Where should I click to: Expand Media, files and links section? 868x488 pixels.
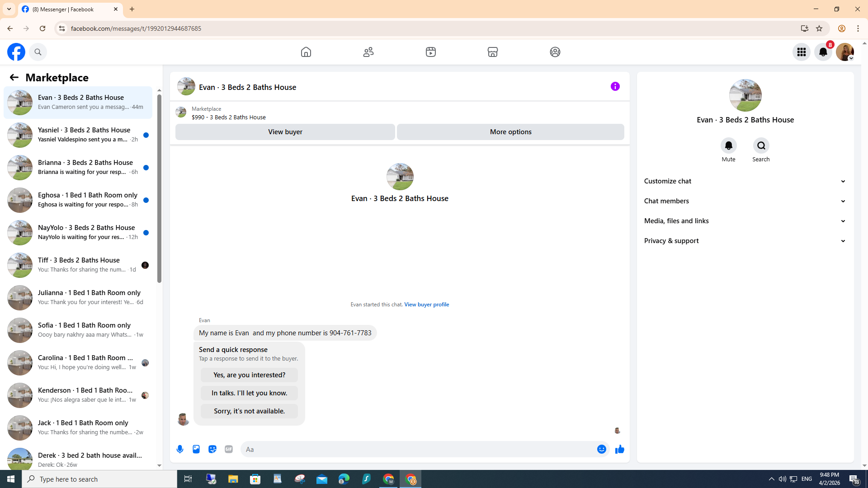pos(745,221)
